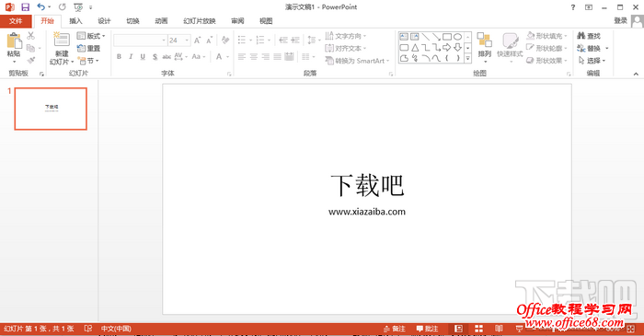
Task: Click the Arrange (排列) button
Action: (485, 48)
